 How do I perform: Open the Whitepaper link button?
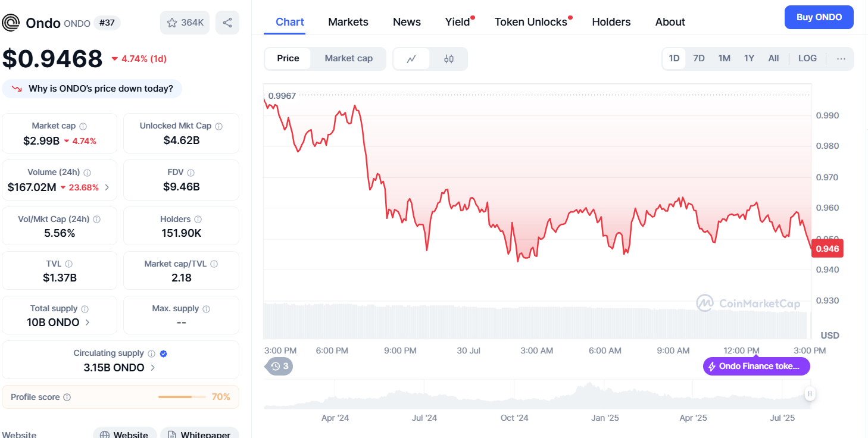click(x=199, y=435)
